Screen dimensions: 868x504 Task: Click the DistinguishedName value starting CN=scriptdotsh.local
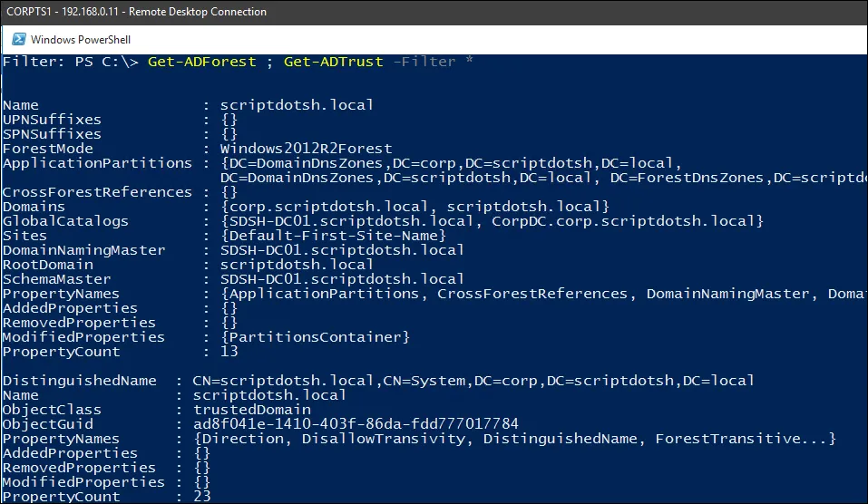pos(473,381)
